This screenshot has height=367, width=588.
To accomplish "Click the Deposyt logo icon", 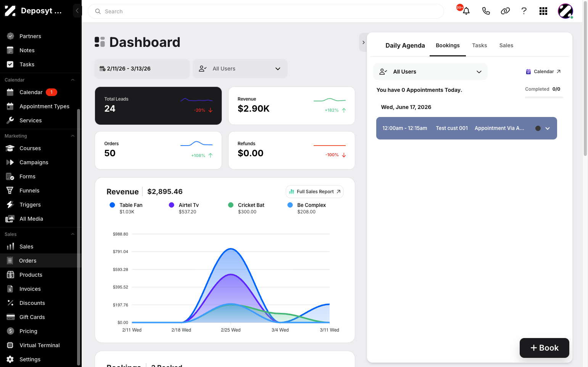I will 10,11.
